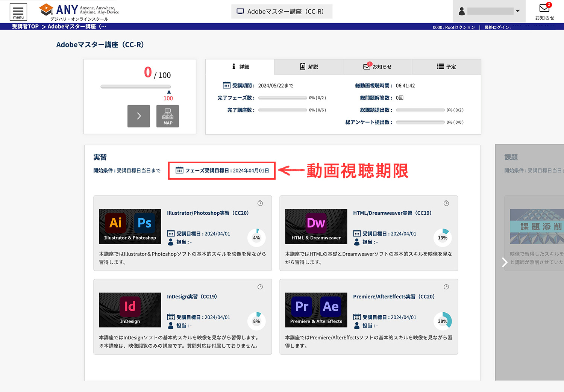This screenshot has height=392, width=564.
Task: Click the user profile avatar icon
Action: click(x=462, y=11)
